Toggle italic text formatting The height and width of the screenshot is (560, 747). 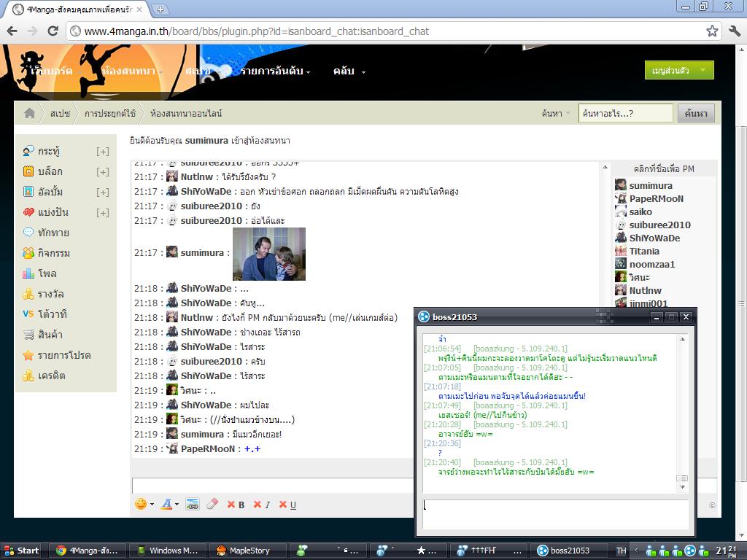click(x=262, y=505)
